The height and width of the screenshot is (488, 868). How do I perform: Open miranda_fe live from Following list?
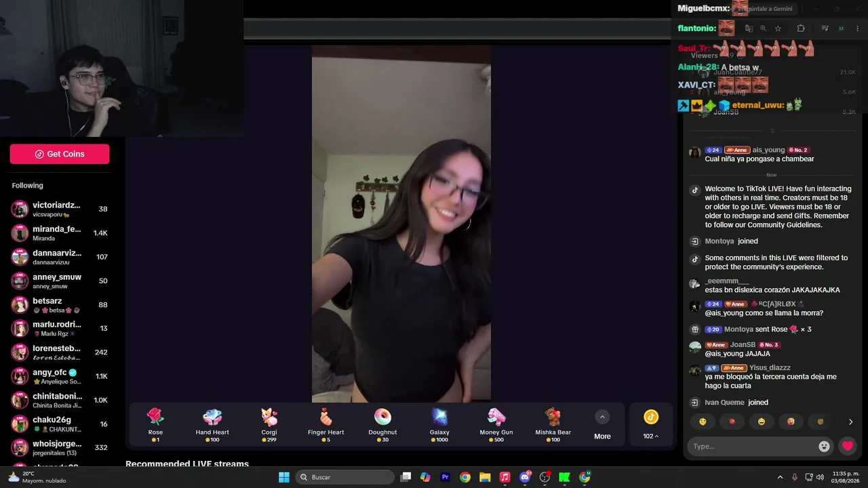point(60,232)
